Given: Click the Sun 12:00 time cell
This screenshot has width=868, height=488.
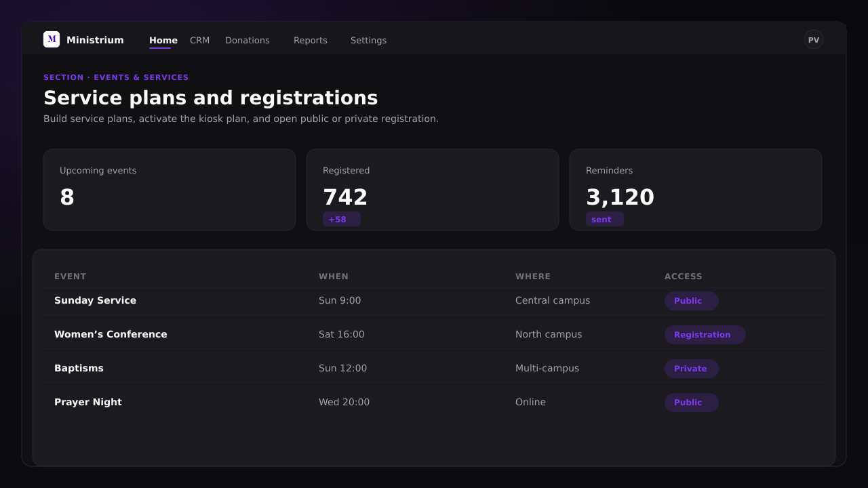Looking at the screenshot, I should tap(342, 368).
